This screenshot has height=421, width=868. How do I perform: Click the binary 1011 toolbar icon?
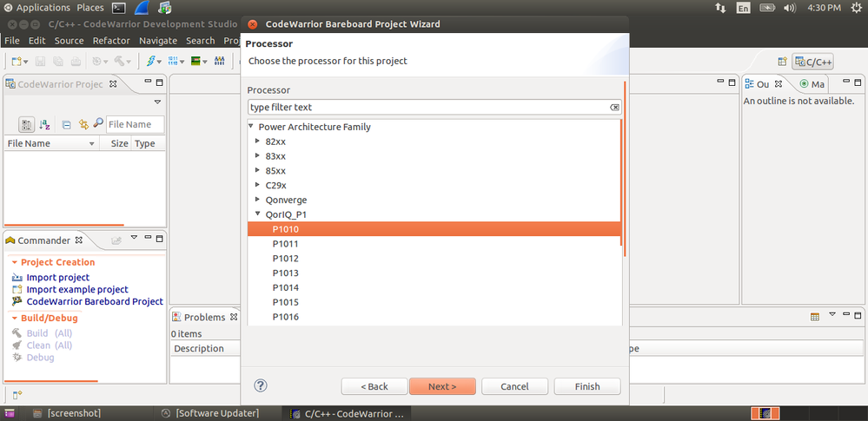point(173,62)
